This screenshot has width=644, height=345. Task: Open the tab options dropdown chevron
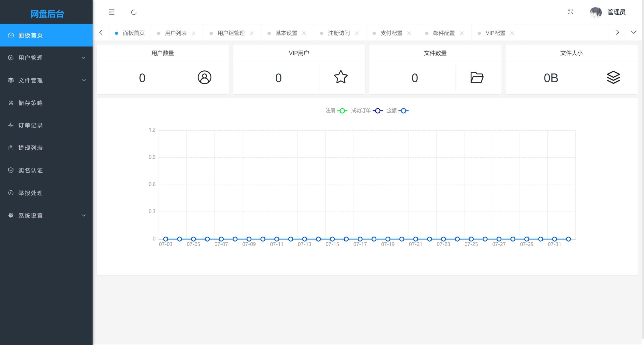tap(634, 32)
